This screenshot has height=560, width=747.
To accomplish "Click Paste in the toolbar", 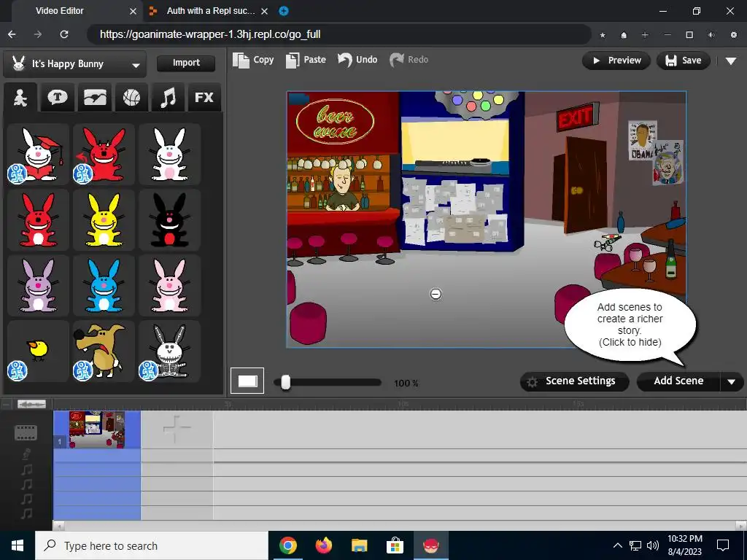I will click(x=306, y=60).
